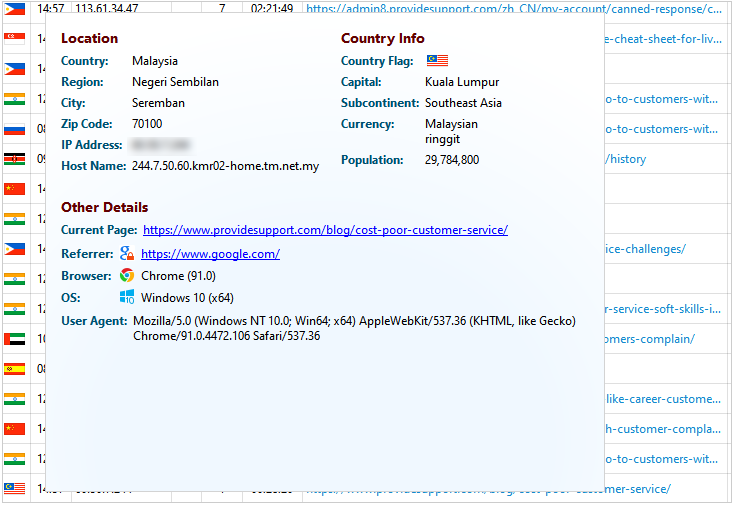Open the r-service-soft-skills-i... link
The width and height of the screenshot is (735, 505).
tap(663, 309)
